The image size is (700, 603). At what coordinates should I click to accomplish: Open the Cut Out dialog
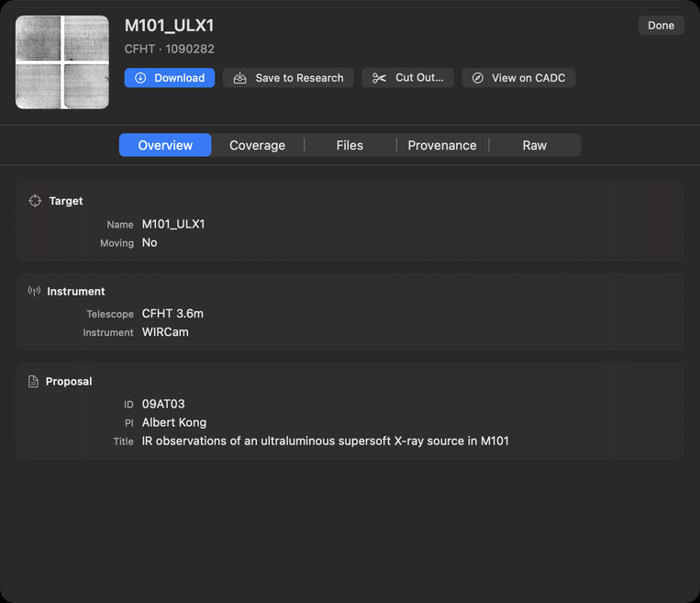[407, 78]
